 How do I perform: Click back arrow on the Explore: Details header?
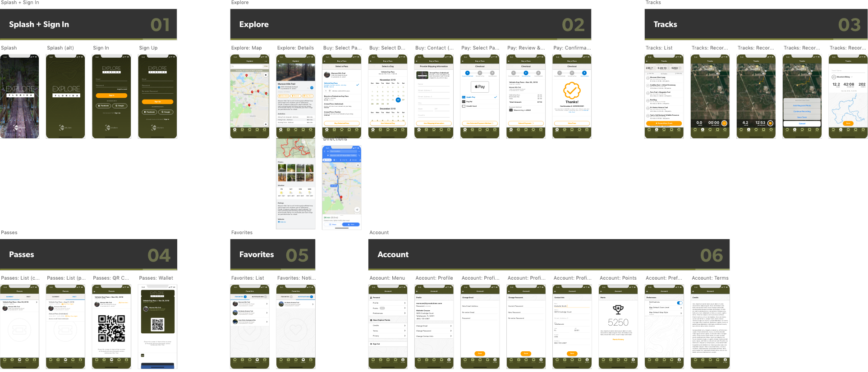279,61
